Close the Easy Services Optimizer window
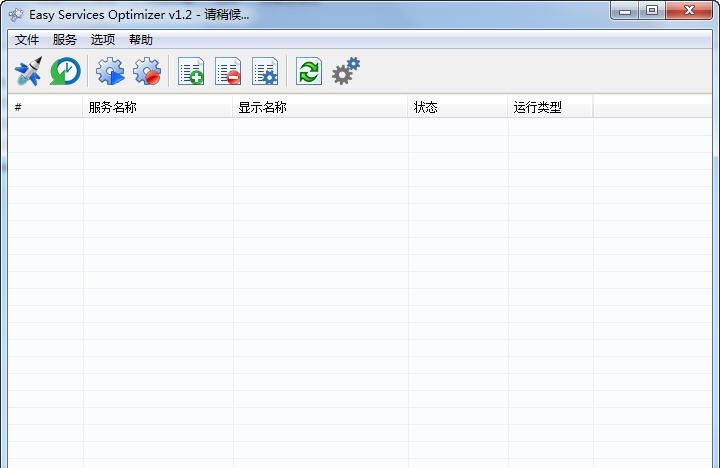 689,11
